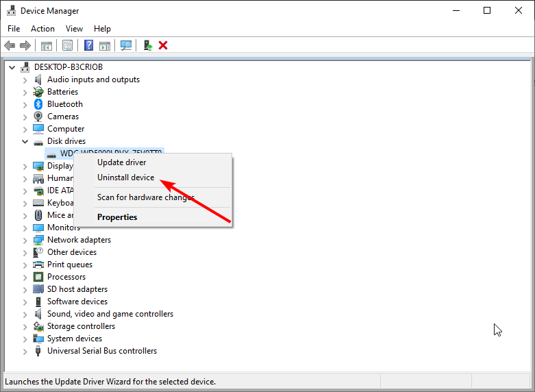Open the Help menu
The image size is (535, 392).
click(102, 29)
